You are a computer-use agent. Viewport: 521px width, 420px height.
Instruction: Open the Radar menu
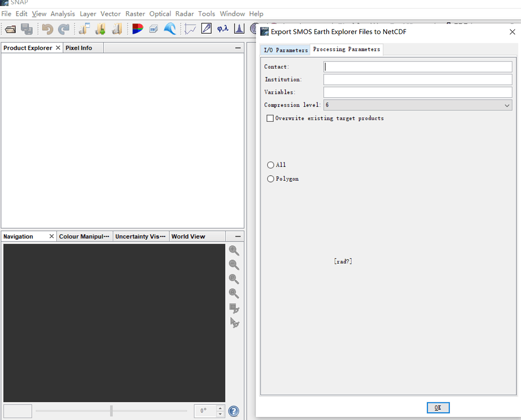(x=184, y=14)
